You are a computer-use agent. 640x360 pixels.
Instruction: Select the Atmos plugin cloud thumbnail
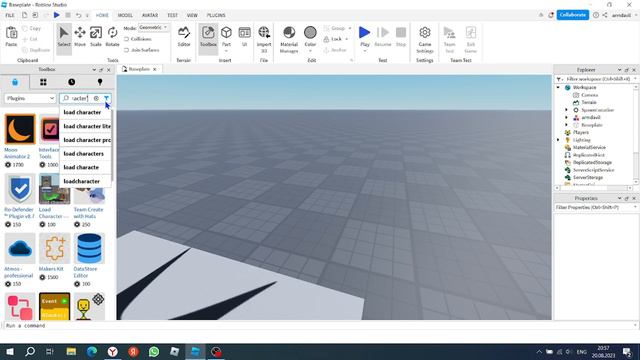coord(20,248)
